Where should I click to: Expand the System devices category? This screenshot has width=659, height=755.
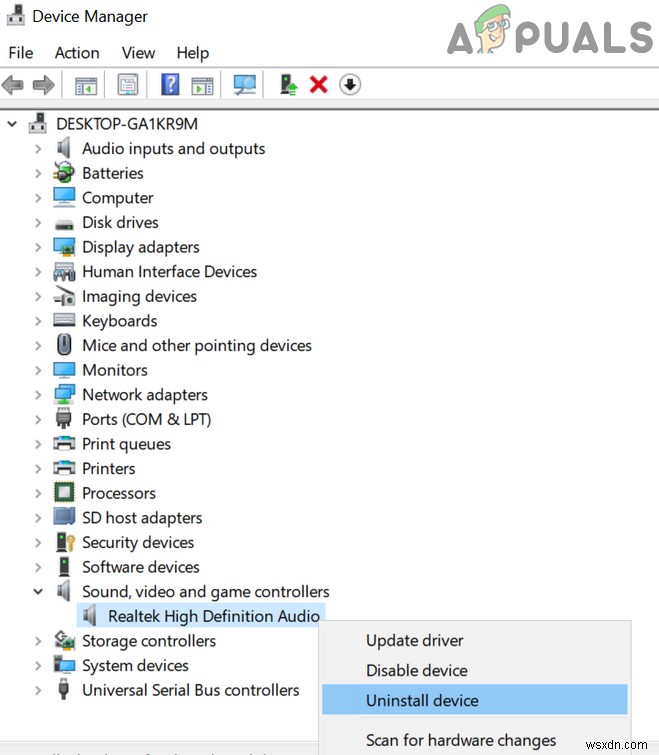(38, 665)
